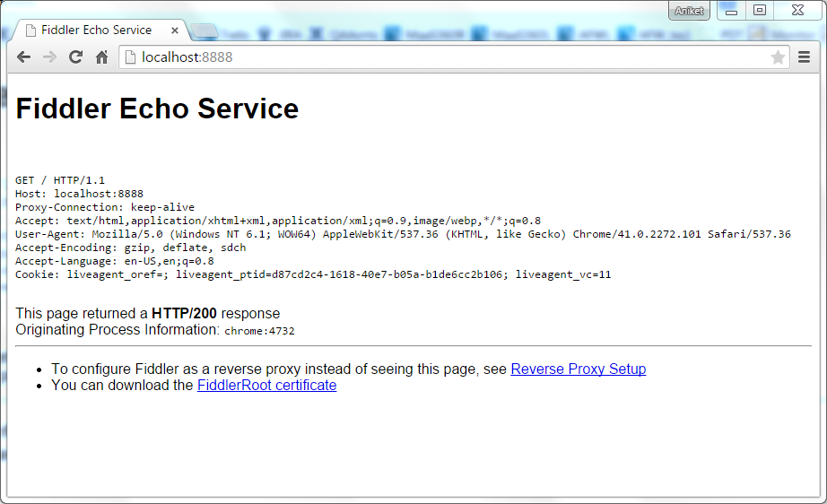Viewport: 827px width, 504px height.
Task: Click the Cookie header line
Action: coord(313,274)
